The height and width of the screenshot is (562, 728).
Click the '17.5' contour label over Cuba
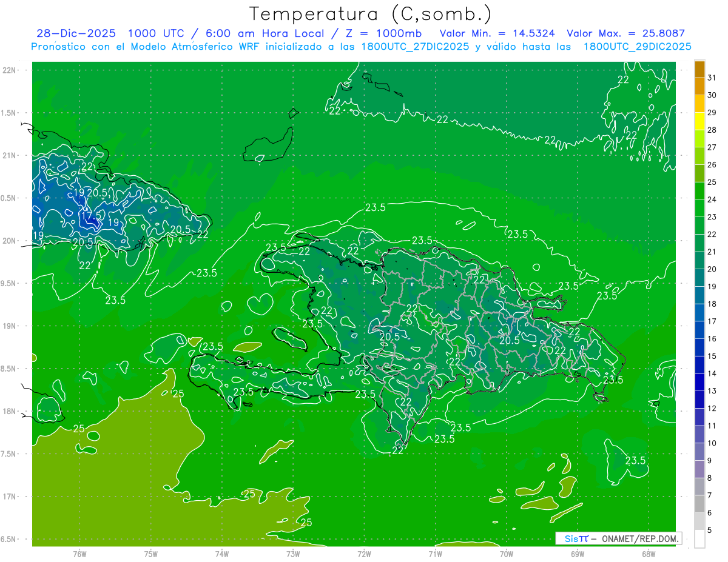point(91,215)
